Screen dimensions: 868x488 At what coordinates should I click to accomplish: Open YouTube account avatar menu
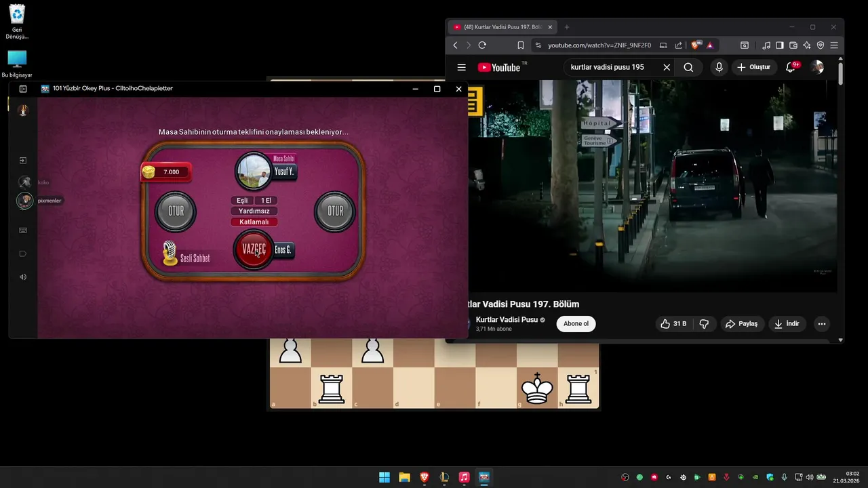coord(817,67)
